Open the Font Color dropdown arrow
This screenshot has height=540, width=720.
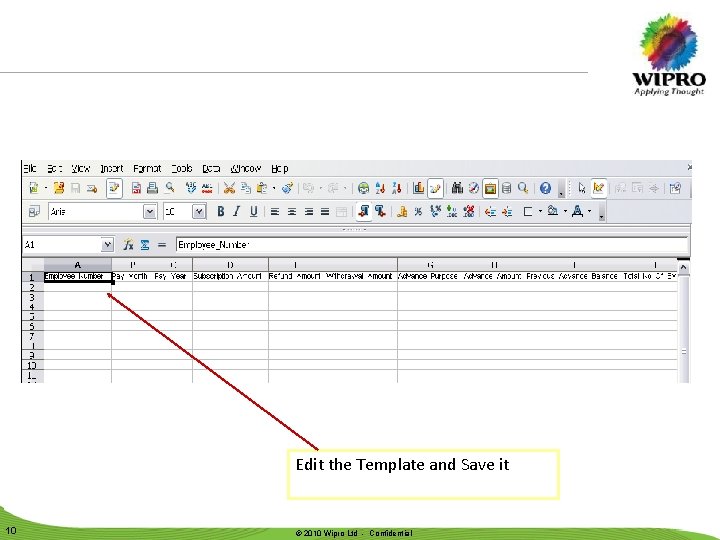pos(590,212)
